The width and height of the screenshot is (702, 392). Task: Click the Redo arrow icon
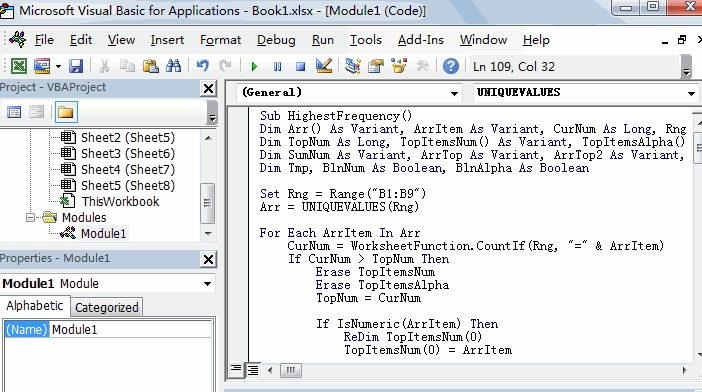(225, 66)
